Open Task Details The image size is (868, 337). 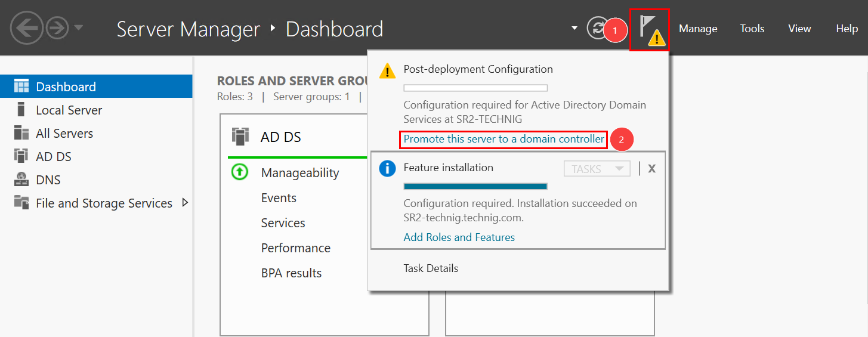tap(431, 268)
